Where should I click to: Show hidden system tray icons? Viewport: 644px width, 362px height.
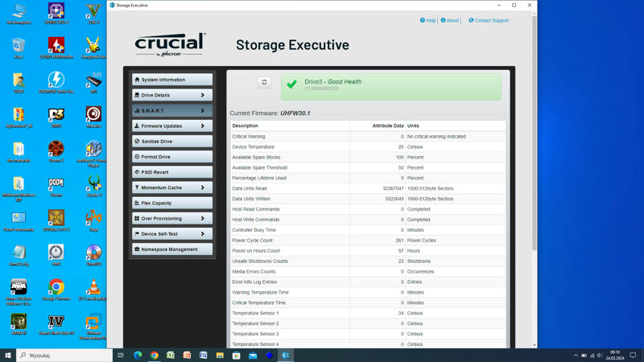tap(576, 356)
